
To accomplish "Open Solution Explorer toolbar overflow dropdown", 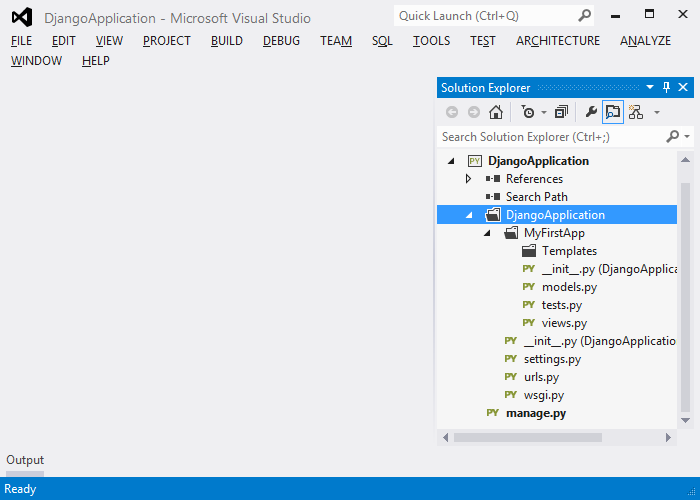I will 656,112.
